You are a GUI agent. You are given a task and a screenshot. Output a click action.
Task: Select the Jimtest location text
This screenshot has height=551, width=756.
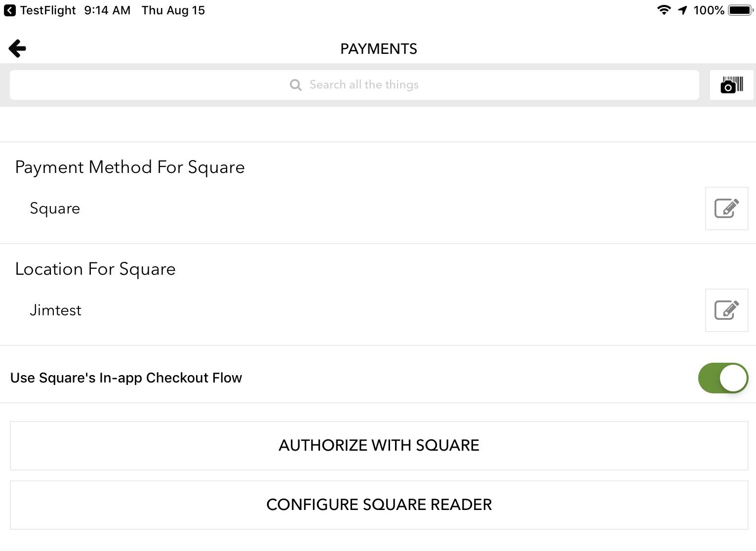(56, 310)
